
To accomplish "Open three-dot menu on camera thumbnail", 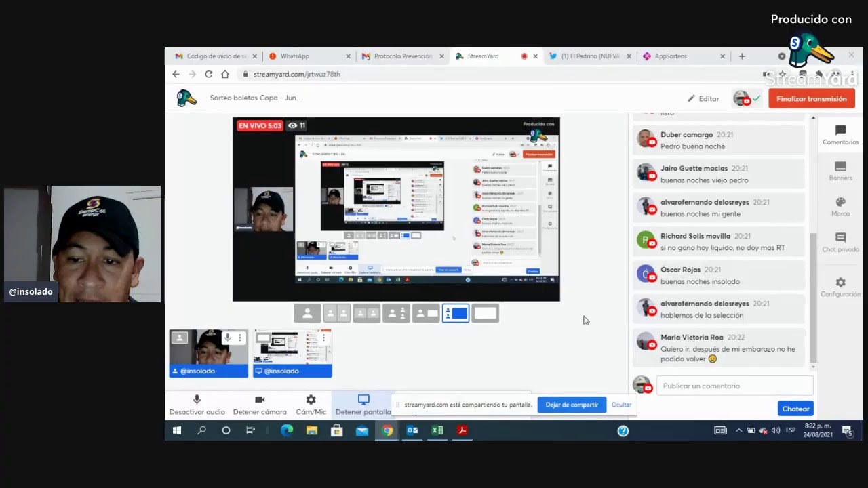I will (x=239, y=338).
